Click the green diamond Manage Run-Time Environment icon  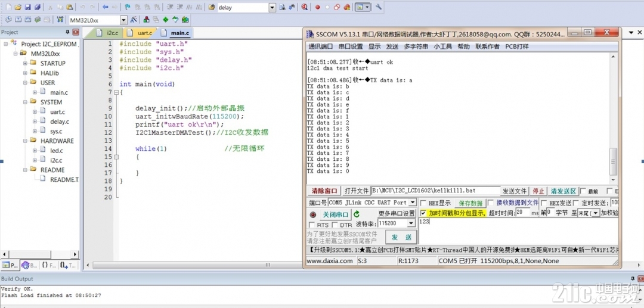tap(166, 19)
